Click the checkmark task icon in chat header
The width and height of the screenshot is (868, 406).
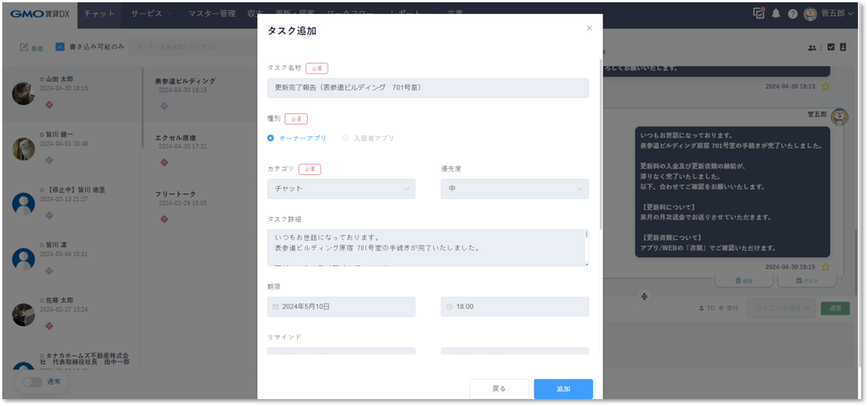pos(831,47)
